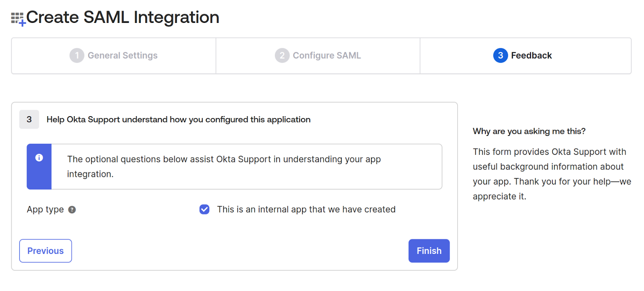Click 'Help Okta Support understand' section heading
Image resolution: width=644 pixels, height=291 pixels.
point(178,119)
